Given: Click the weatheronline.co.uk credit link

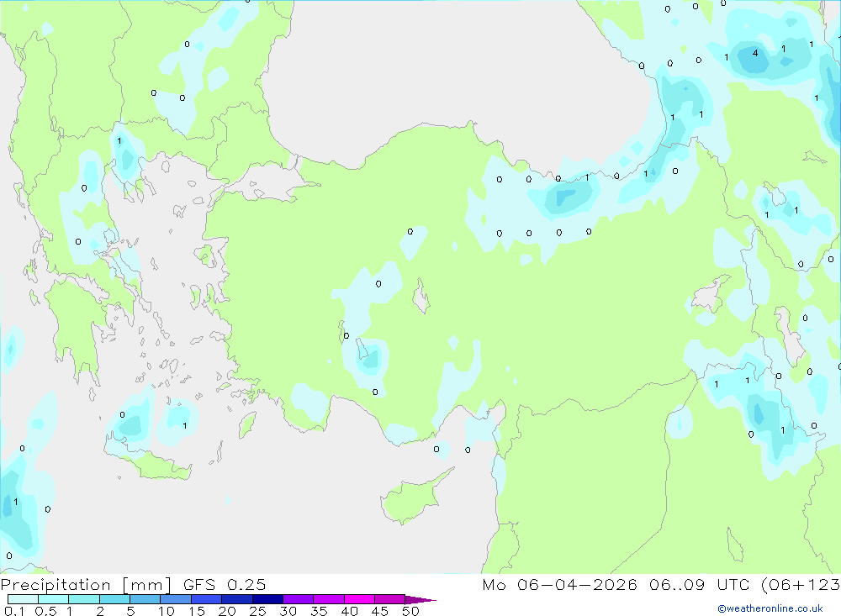Looking at the screenshot, I should coord(770,608).
